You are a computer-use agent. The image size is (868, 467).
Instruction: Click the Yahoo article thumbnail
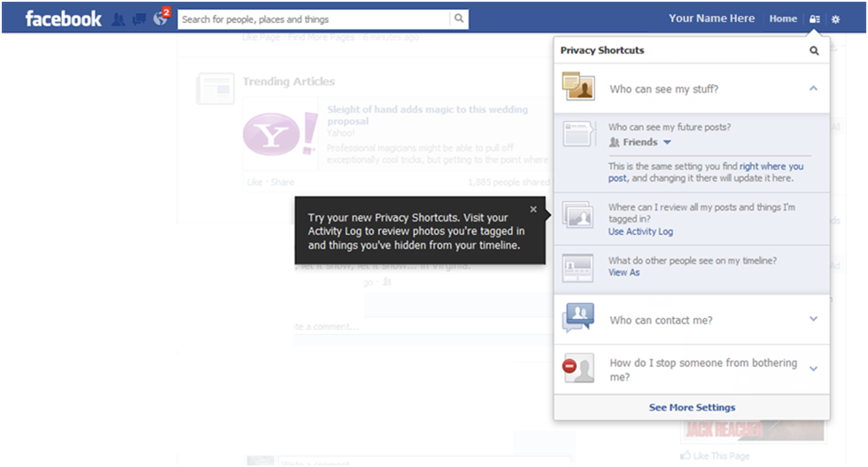click(280, 135)
